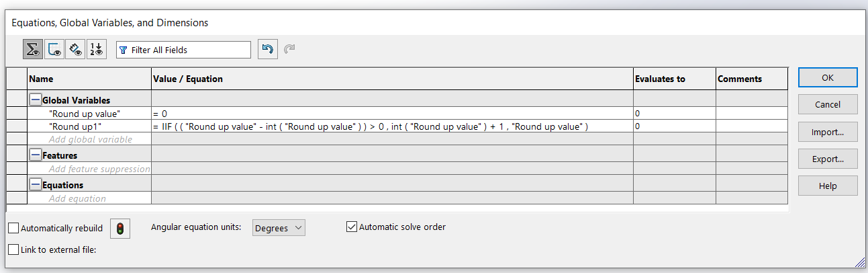Viewport: 868px width, 273px height.
Task: Collapse the Features section
Action: click(36, 155)
